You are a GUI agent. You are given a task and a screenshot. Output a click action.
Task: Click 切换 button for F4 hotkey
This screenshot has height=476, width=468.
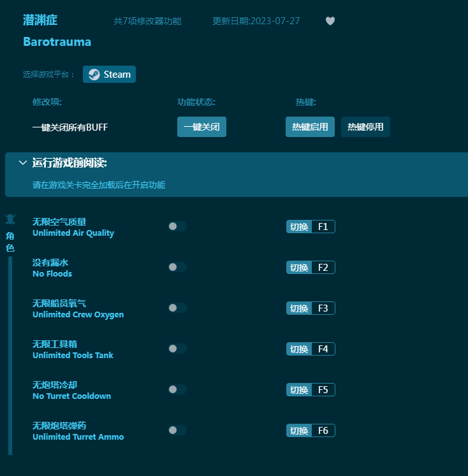299,349
